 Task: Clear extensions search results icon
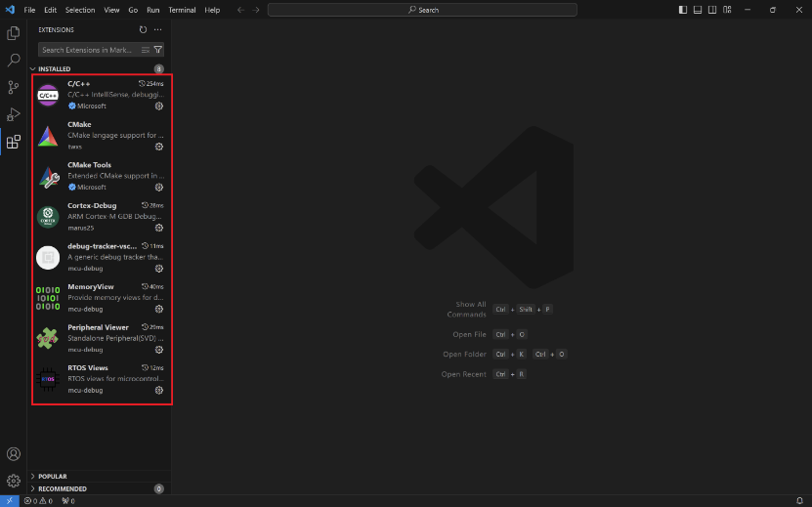coord(146,50)
